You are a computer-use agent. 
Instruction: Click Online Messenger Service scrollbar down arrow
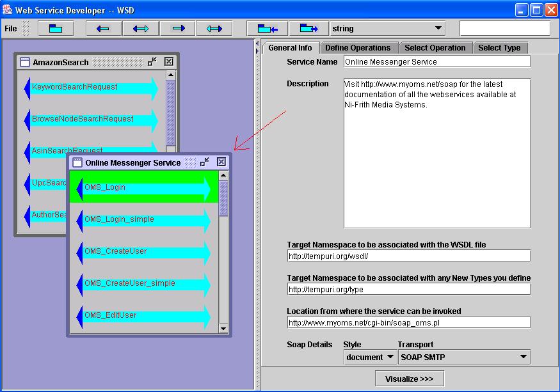pos(223,329)
